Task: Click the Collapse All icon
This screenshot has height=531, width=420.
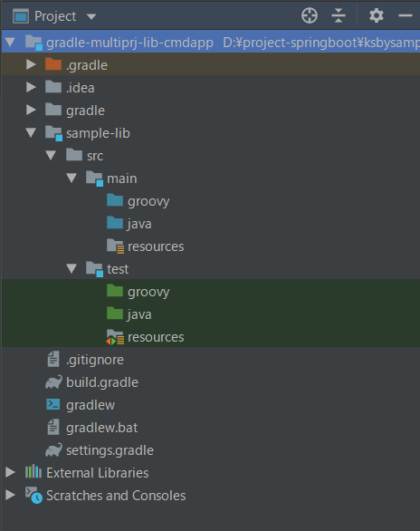Action: tap(339, 15)
